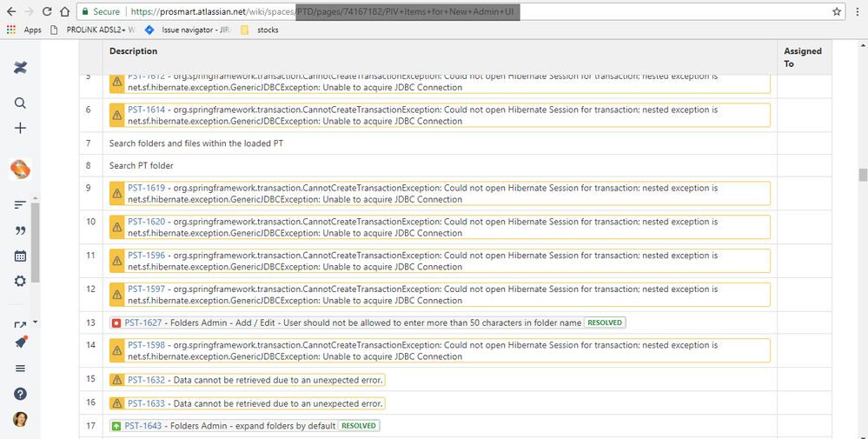
Task: Open the stocks bookmark folder
Action: 260,30
